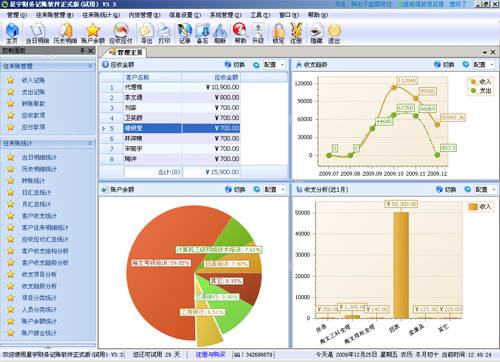
Task: Collapse the 往来账管理 sidebar section
Action: pos(90,66)
